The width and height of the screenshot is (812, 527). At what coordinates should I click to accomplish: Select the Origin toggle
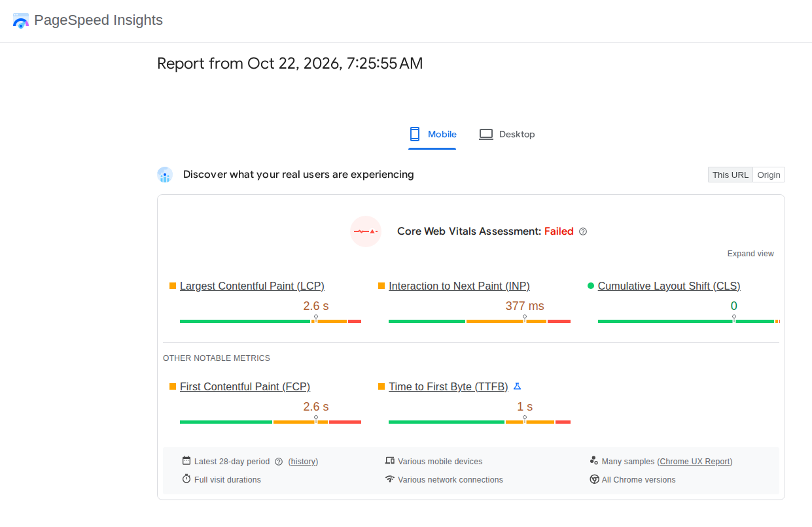pos(769,175)
